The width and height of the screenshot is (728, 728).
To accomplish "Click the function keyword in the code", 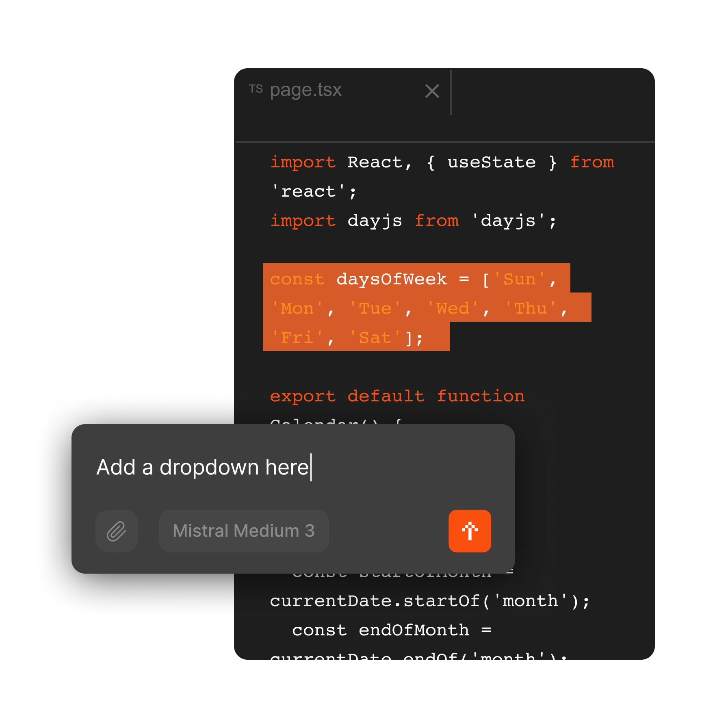I will [480, 396].
